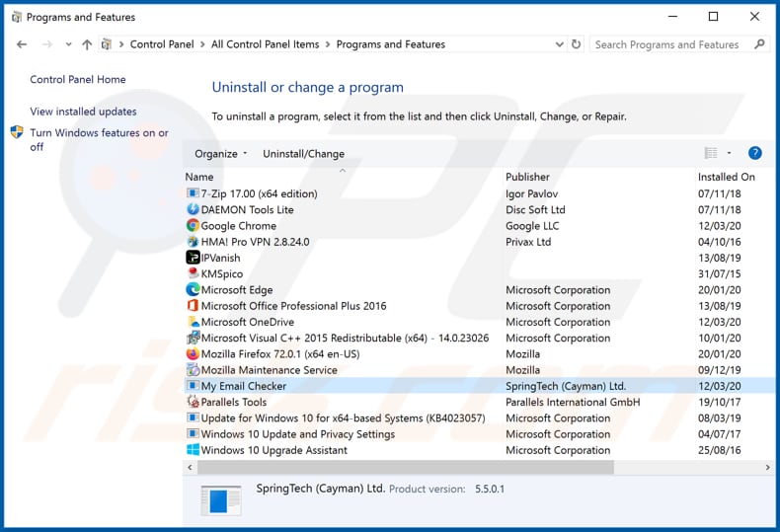Click Privax Ltd publisher cell
This screenshot has width=780, height=532.
point(528,242)
